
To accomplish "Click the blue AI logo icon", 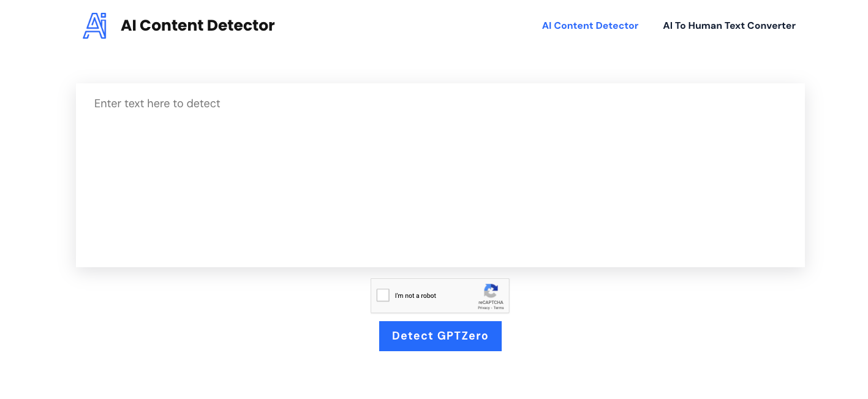I will point(95,26).
